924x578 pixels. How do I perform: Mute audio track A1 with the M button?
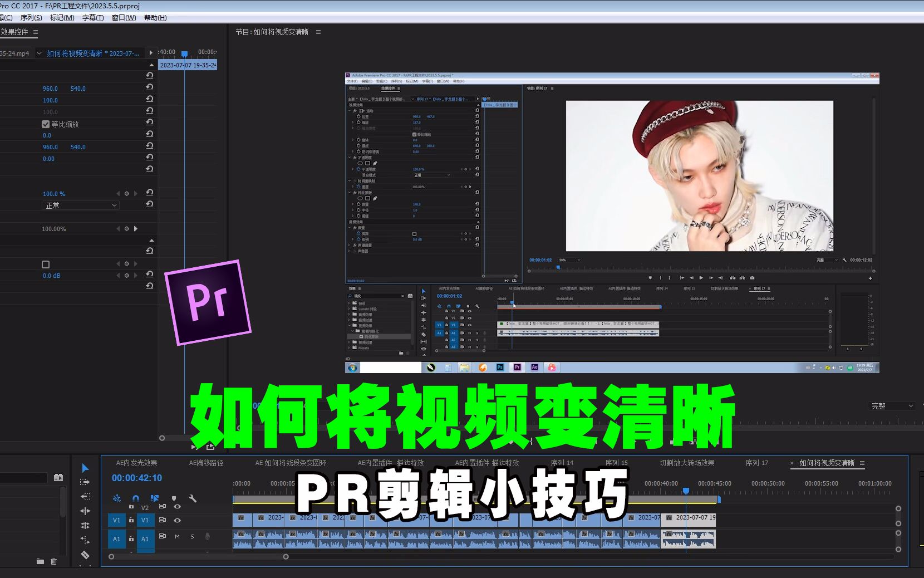click(x=177, y=537)
